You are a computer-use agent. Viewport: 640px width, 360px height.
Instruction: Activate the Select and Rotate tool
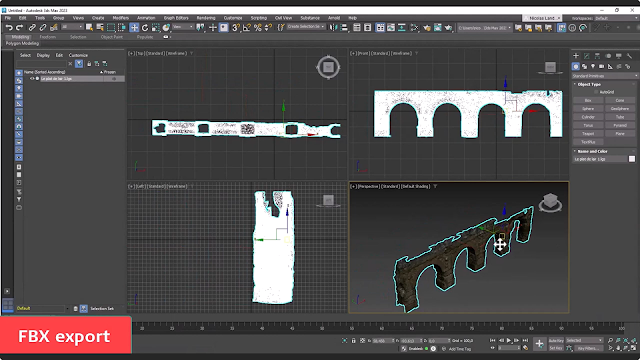(x=145, y=27)
